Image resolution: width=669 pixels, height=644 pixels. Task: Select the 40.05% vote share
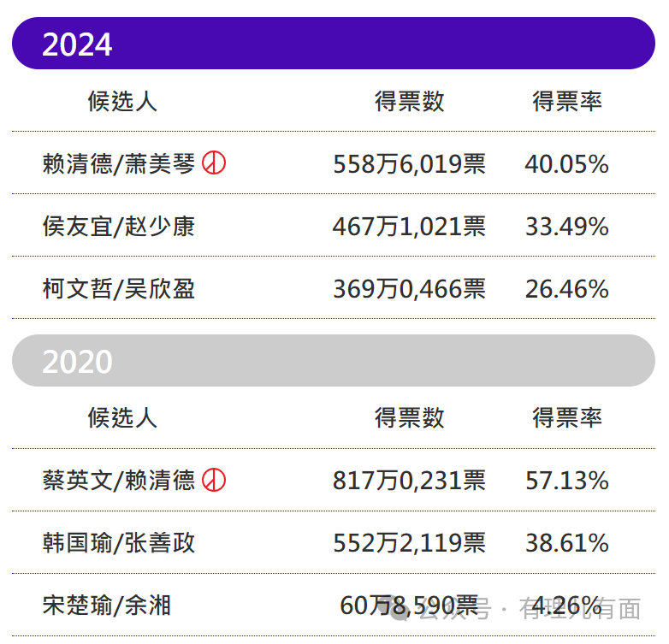tap(566, 163)
